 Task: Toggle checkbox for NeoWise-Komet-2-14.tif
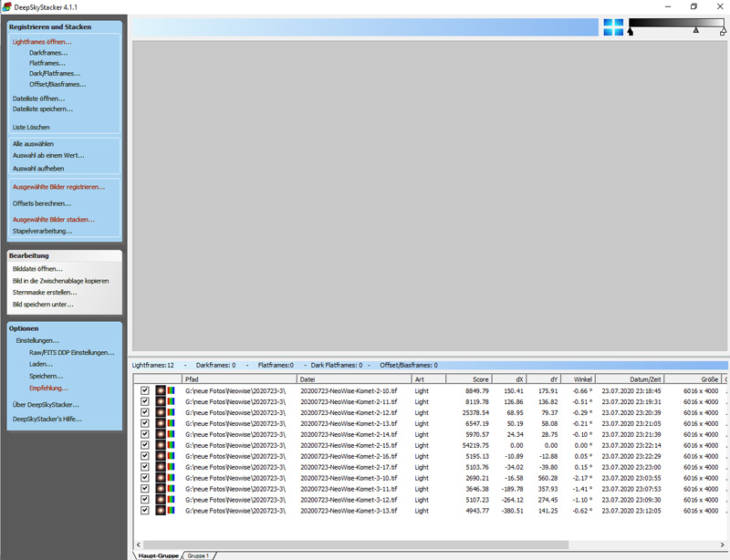pos(144,434)
